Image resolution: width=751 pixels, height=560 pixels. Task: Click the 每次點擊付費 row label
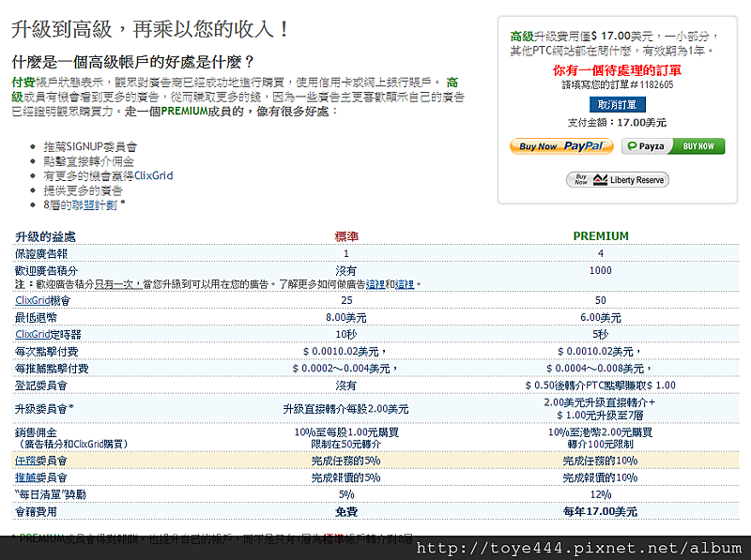coord(46,352)
